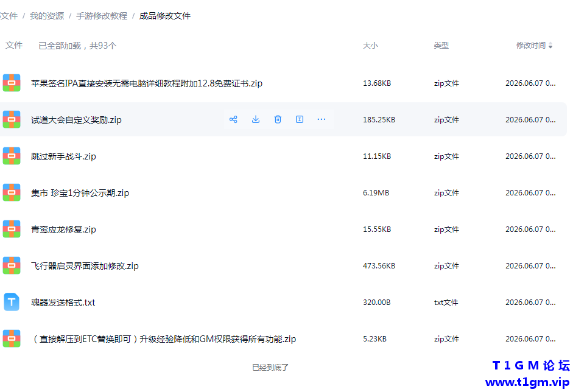Download 试道大会自定义奖励.zip using the download icon
Viewport: 573px width, 392px height.
click(x=256, y=119)
